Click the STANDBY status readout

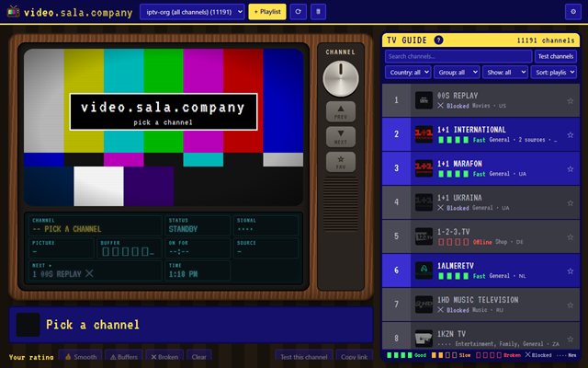pos(198,225)
